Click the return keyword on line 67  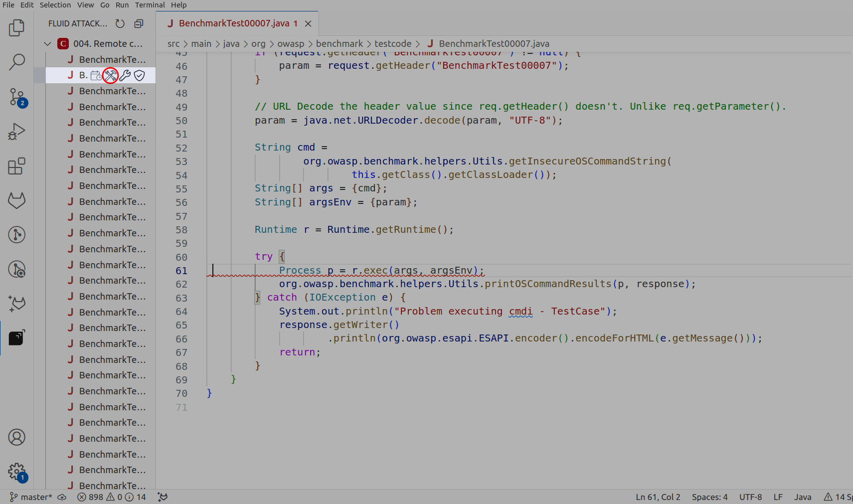coord(297,352)
